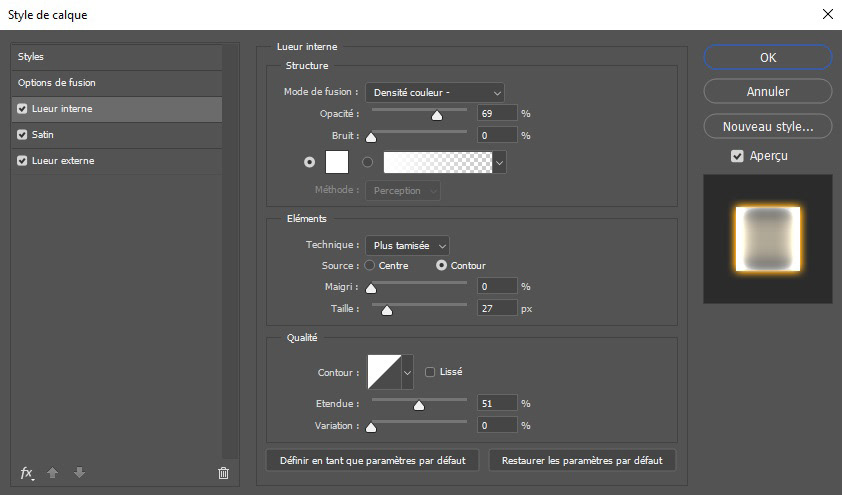The width and height of the screenshot is (842, 495).
Task: Open Options de fusion section
Action: tap(117, 83)
